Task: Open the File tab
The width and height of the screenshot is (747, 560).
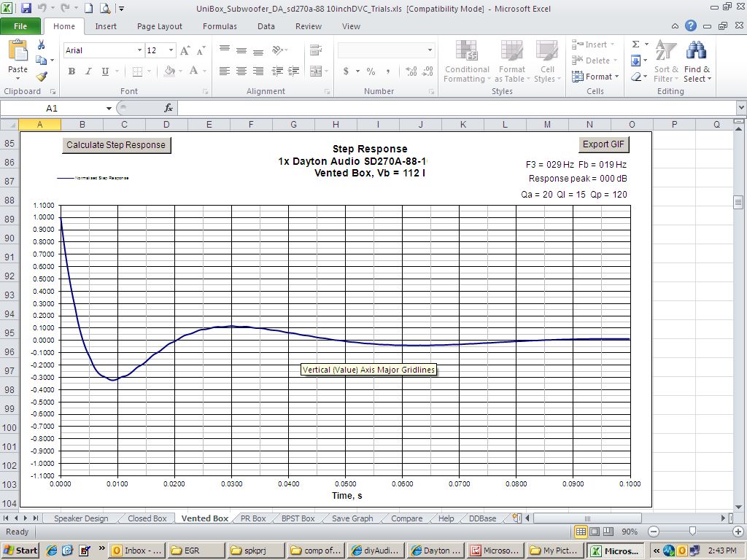Action: (20, 26)
